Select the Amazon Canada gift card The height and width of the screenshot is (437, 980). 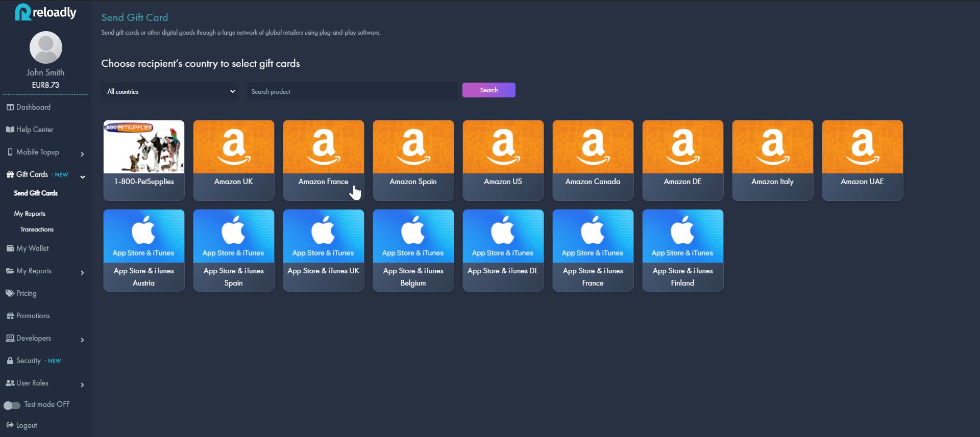[x=593, y=160]
